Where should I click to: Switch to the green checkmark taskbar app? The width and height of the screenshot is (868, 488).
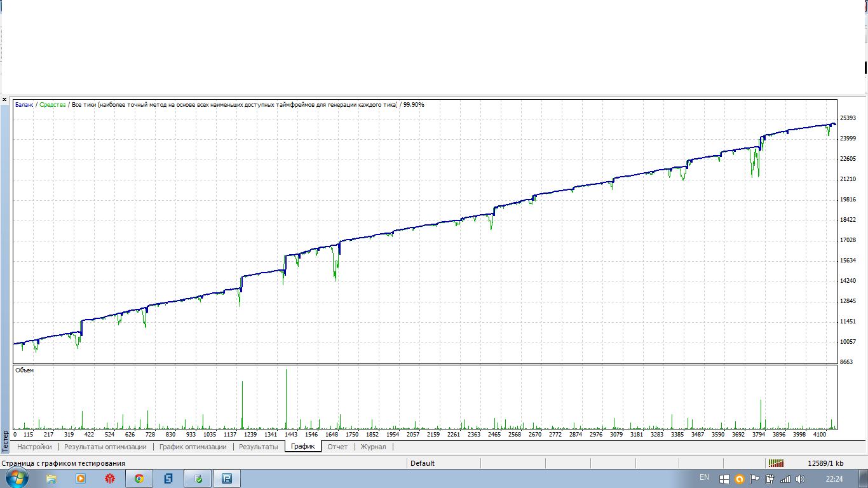pos(198,478)
